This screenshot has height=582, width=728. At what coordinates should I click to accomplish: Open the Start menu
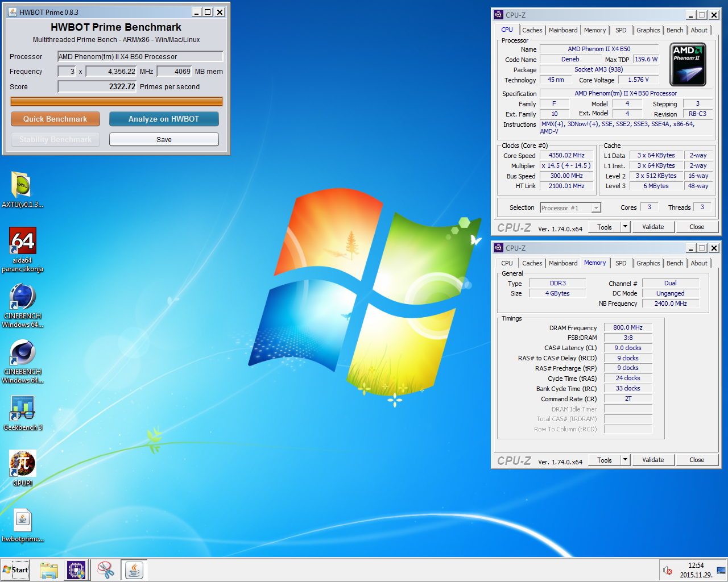point(15,569)
